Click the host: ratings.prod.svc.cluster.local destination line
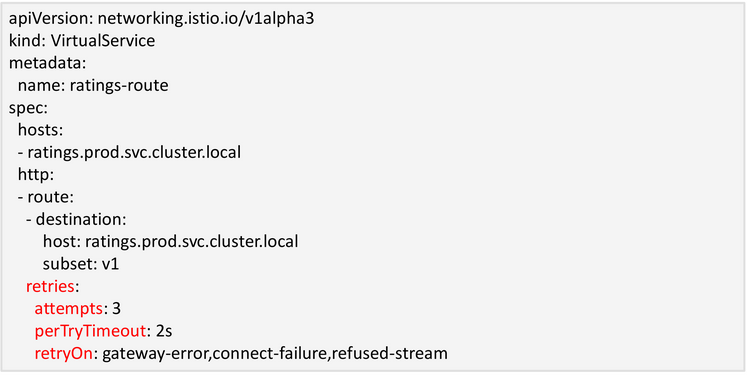 coord(171,242)
